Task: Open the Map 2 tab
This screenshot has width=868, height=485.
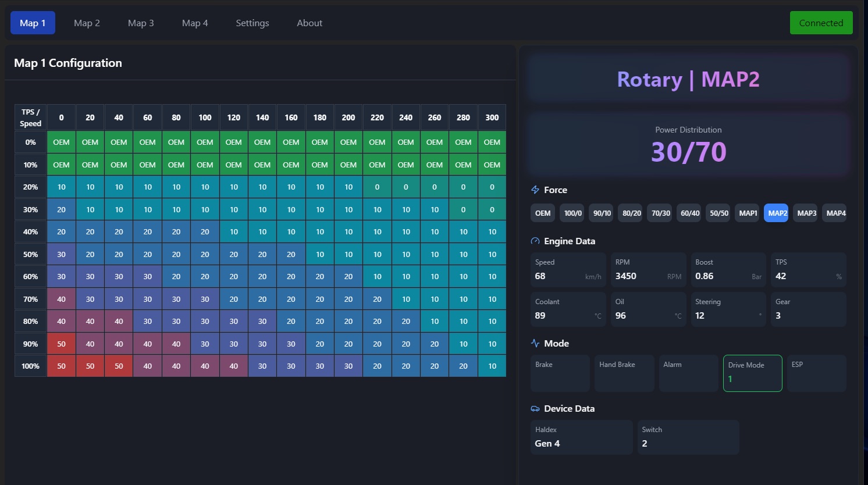Action: pyautogui.click(x=87, y=23)
